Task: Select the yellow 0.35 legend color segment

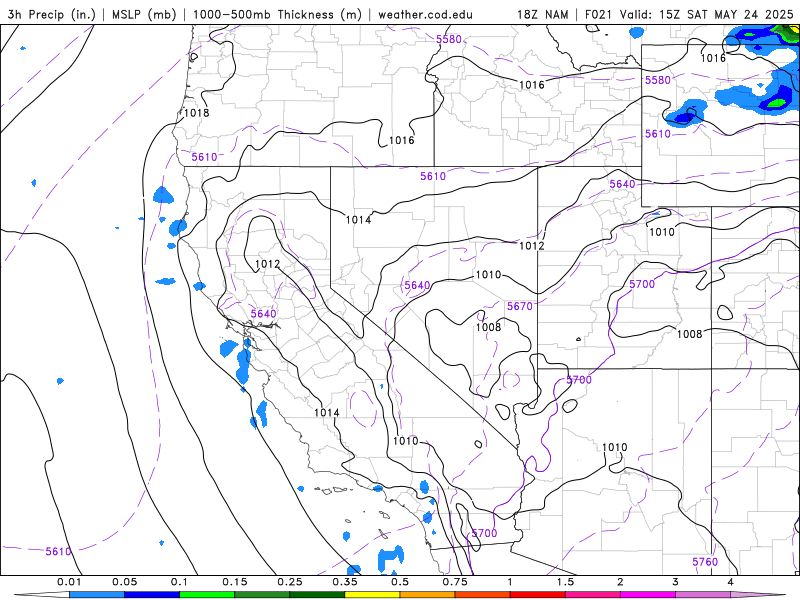Action: (372, 595)
